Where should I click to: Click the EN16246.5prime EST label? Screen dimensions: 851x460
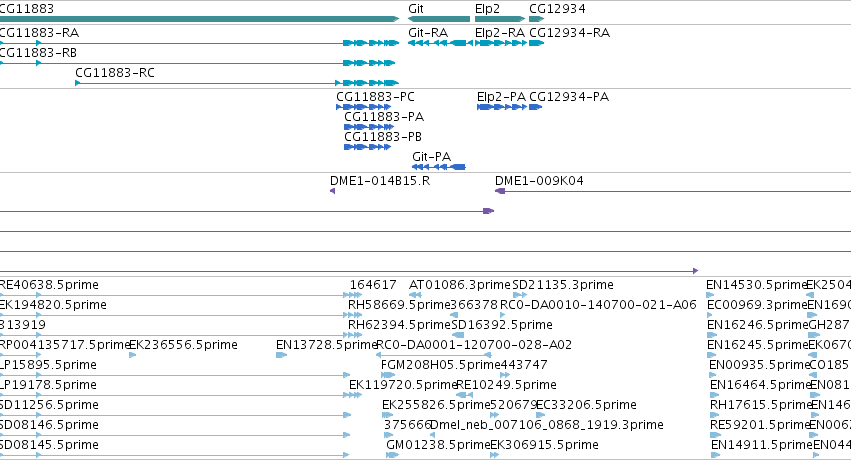[758, 325]
